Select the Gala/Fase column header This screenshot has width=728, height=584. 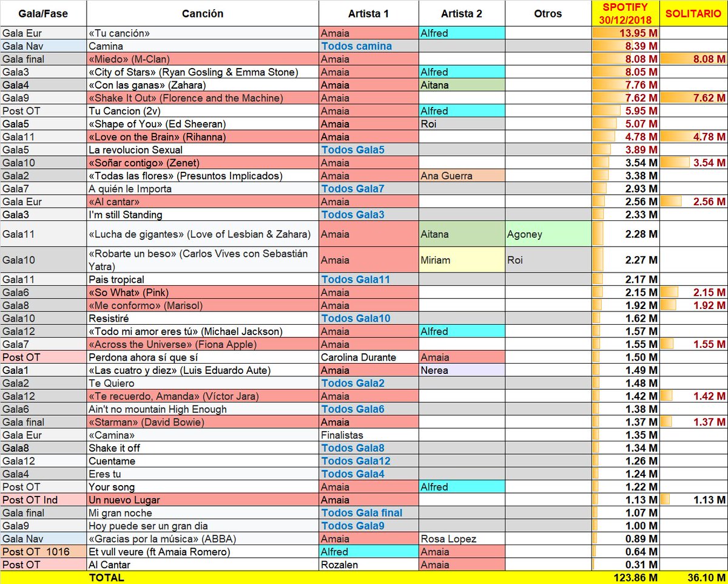tap(43, 13)
